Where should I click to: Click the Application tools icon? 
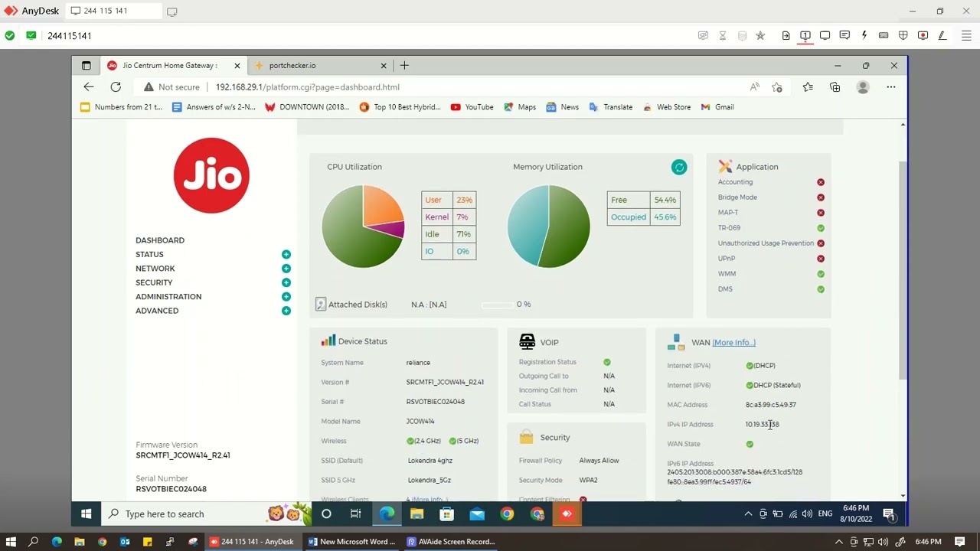[725, 166]
